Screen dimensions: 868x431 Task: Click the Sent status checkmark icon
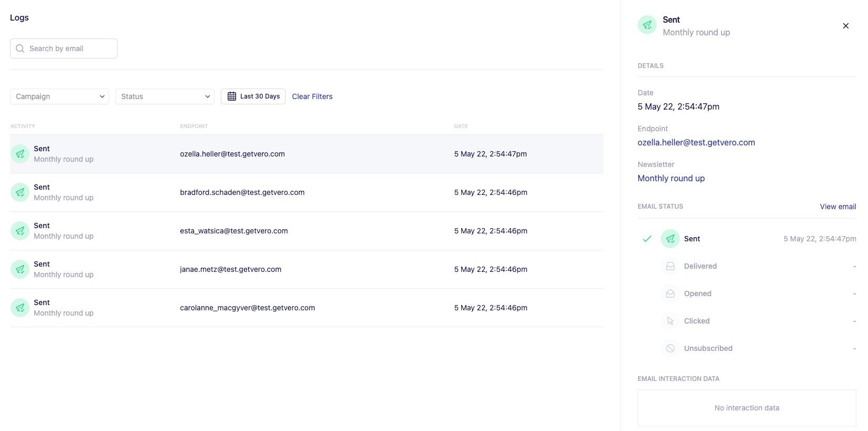tap(647, 239)
